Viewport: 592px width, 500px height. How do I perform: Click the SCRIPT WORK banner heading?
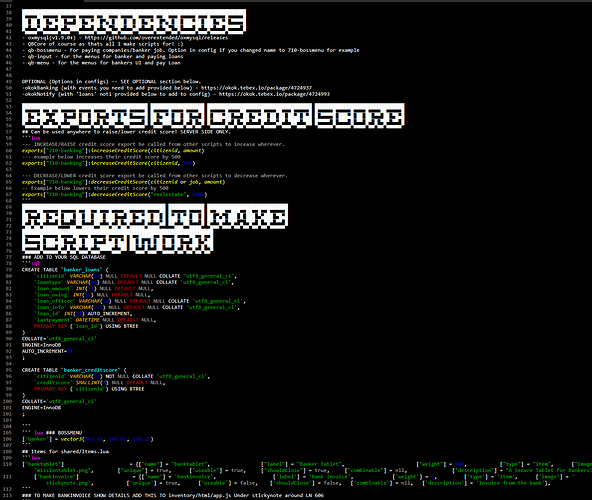pyautogui.click(x=118, y=241)
